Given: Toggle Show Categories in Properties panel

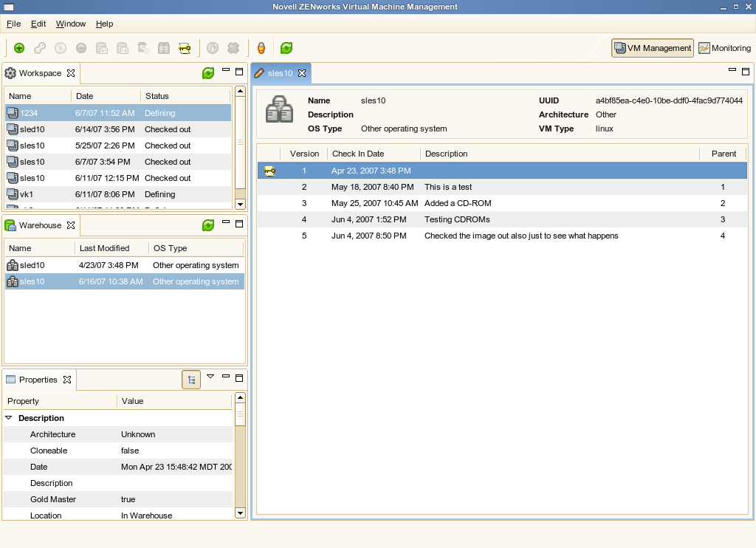Looking at the screenshot, I should [x=191, y=380].
